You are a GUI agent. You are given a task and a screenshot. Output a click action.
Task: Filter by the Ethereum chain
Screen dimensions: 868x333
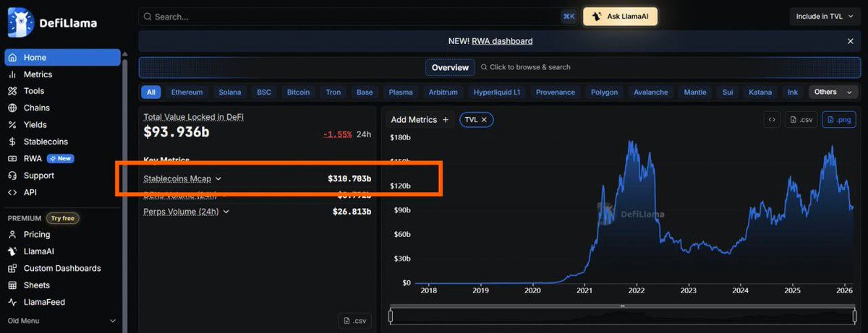click(x=187, y=92)
